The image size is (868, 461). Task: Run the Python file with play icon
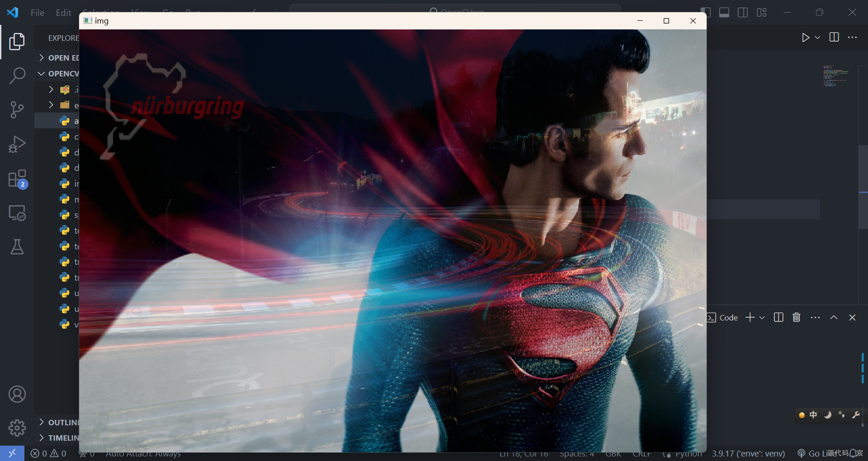tap(805, 38)
